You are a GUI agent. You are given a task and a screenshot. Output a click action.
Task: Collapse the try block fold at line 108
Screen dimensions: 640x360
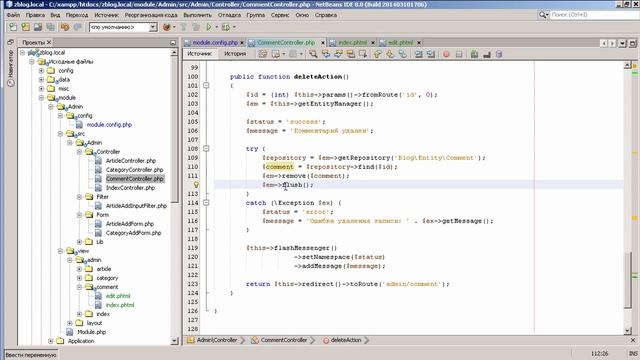click(206, 149)
